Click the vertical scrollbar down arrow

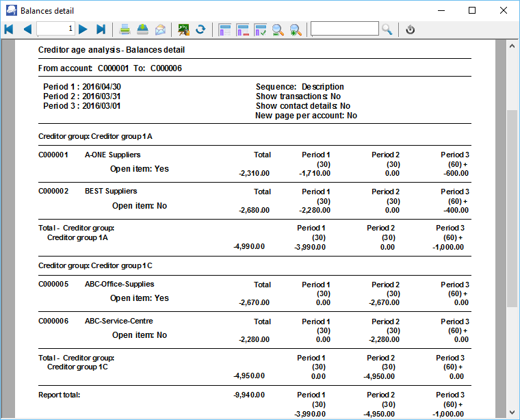tap(510, 412)
